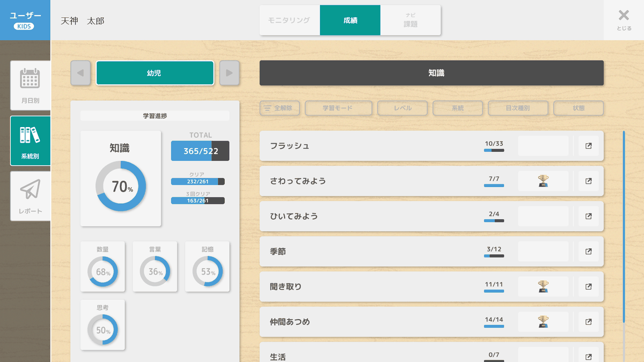Select the 系統別 books view
The width and height of the screenshot is (644, 362).
coord(30,141)
